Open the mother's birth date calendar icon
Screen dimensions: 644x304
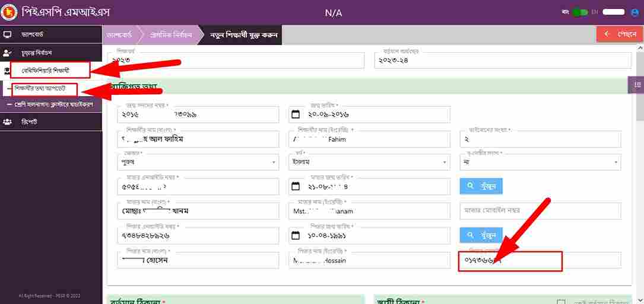pyautogui.click(x=296, y=186)
